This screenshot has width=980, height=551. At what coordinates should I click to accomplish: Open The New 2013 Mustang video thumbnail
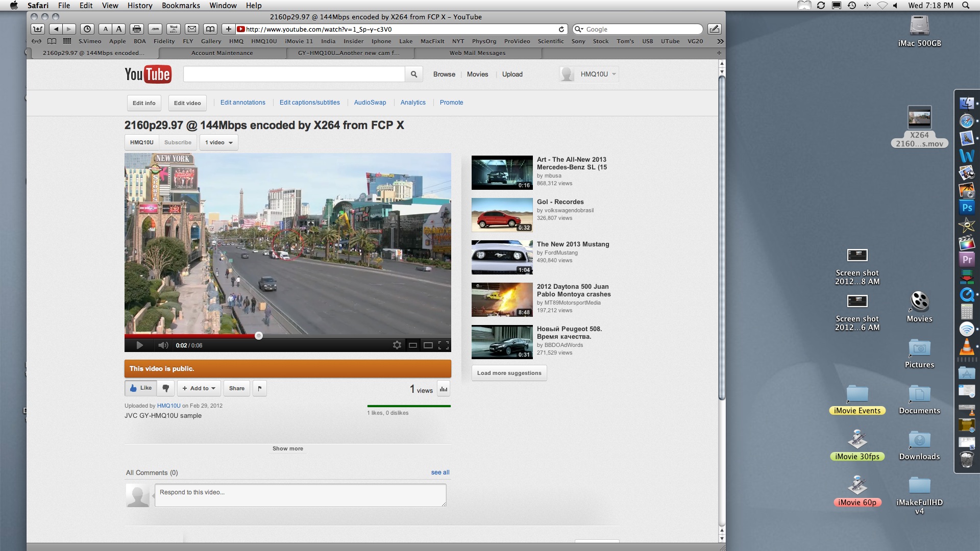pos(502,258)
